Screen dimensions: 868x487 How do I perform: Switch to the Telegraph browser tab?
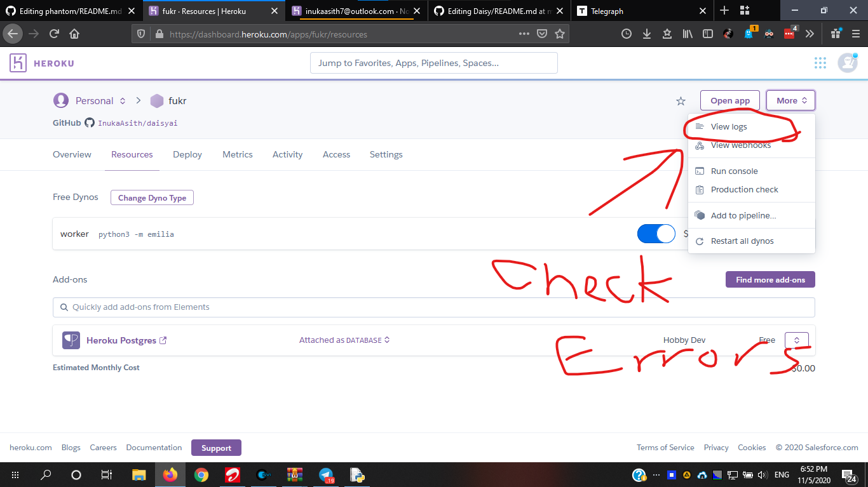click(642, 11)
